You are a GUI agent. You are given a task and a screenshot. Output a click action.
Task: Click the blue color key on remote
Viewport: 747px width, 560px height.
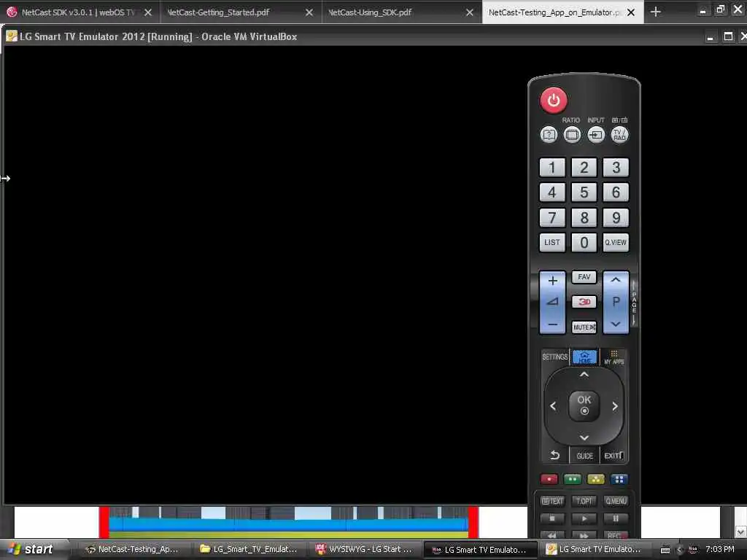619,480
